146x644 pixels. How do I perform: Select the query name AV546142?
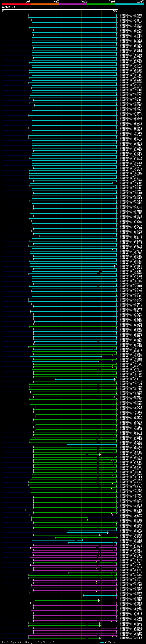(x=8, y=7)
